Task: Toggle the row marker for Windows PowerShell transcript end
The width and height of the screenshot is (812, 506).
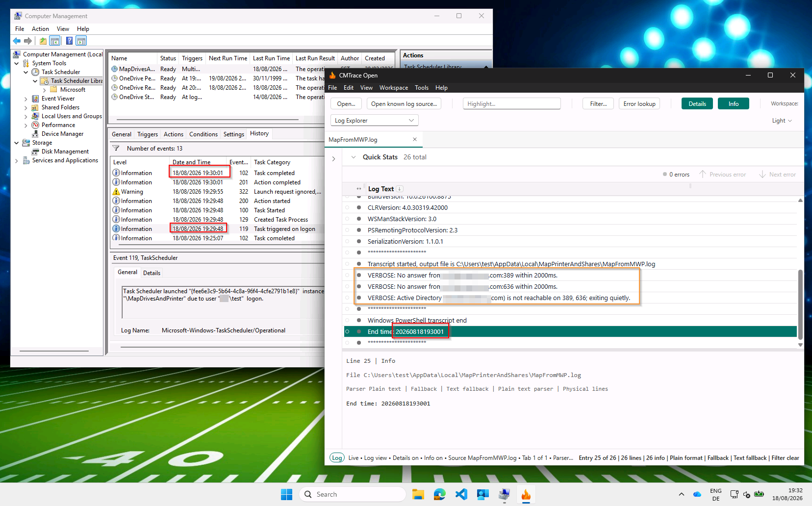Action: click(x=347, y=320)
